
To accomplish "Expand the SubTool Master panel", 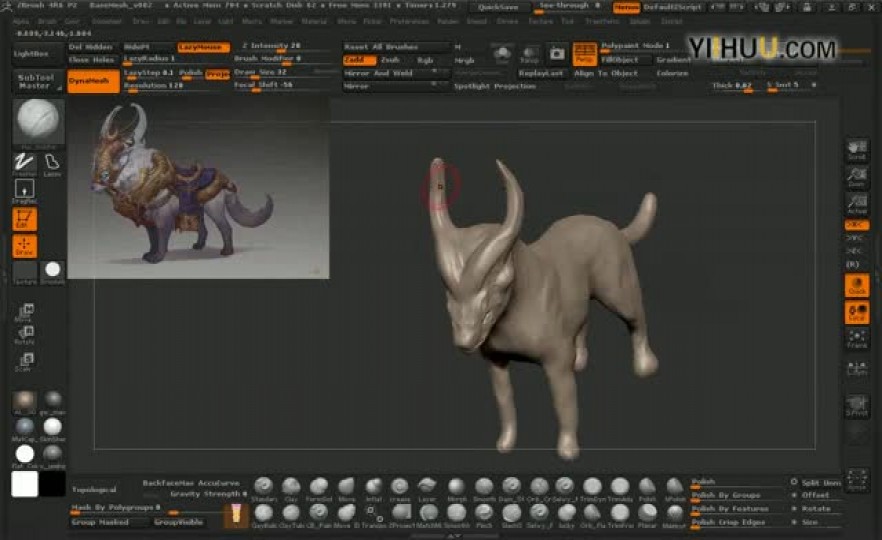I will tap(38, 82).
